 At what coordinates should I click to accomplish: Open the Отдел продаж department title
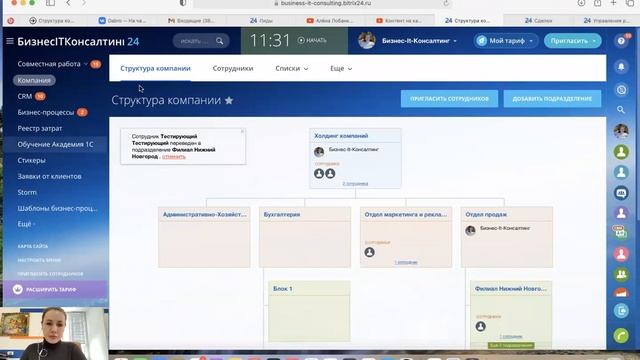click(x=486, y=214)
